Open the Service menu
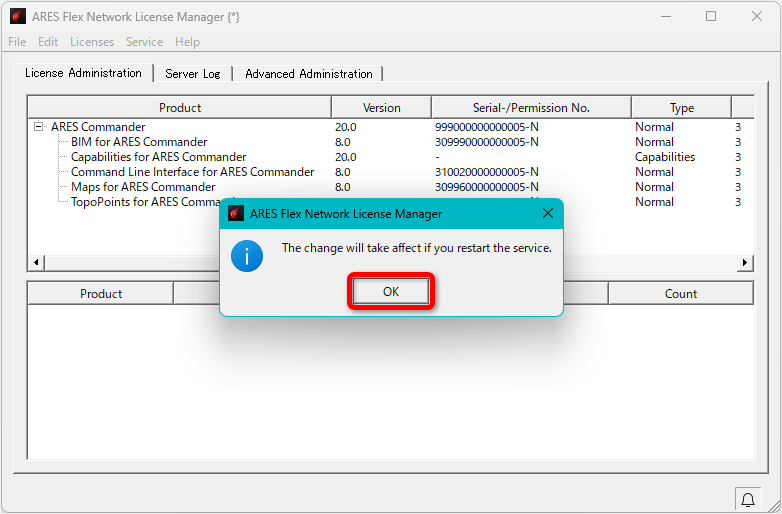The width and height of the screenshot is (782, 514). point(144,42)
